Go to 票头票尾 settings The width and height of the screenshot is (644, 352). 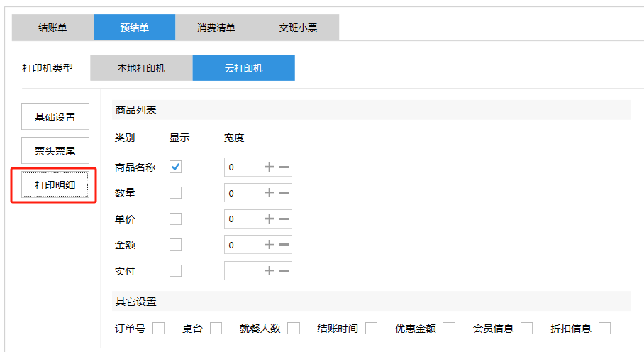[x=55, y=150]
